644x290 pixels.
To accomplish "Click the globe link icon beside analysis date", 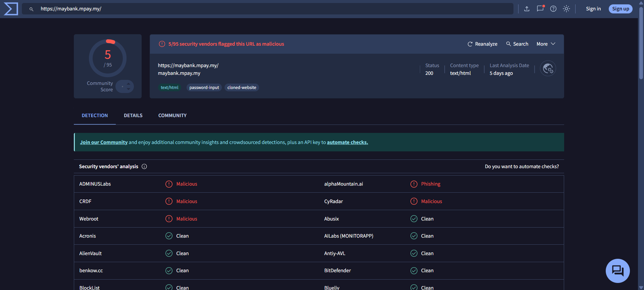I will (548, 69).
